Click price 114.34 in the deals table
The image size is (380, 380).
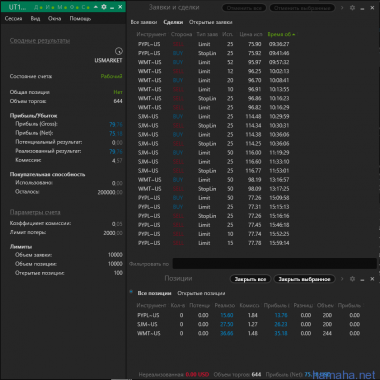pos(254,126)
